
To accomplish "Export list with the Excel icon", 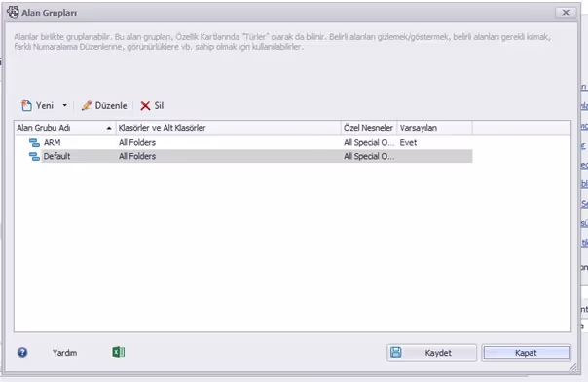I will click(x=118, y=352).
